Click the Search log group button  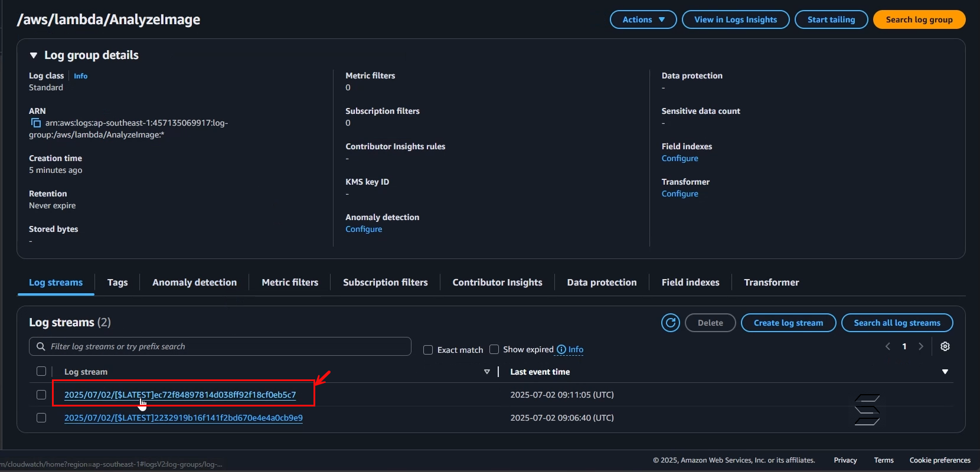point(919,19)
